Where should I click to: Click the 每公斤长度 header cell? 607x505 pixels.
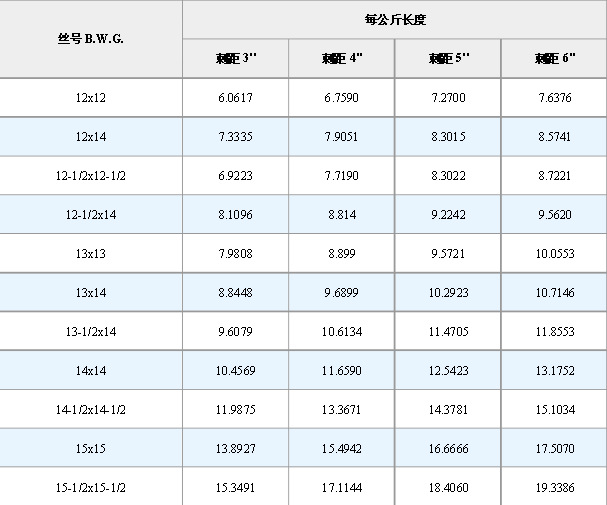(395, 19)
